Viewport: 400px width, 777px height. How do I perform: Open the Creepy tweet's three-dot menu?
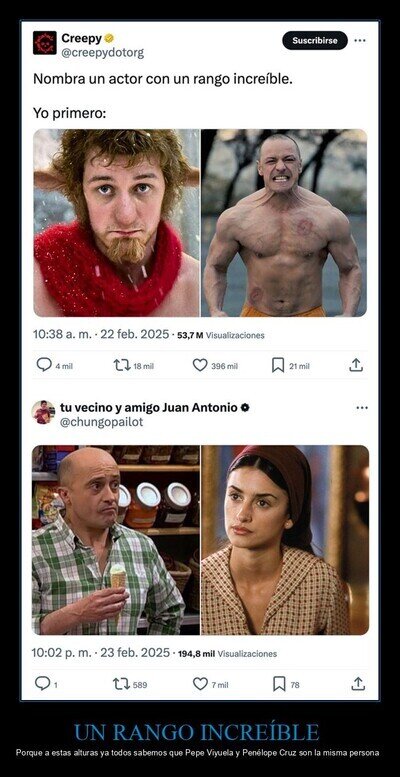click(360, 41)
